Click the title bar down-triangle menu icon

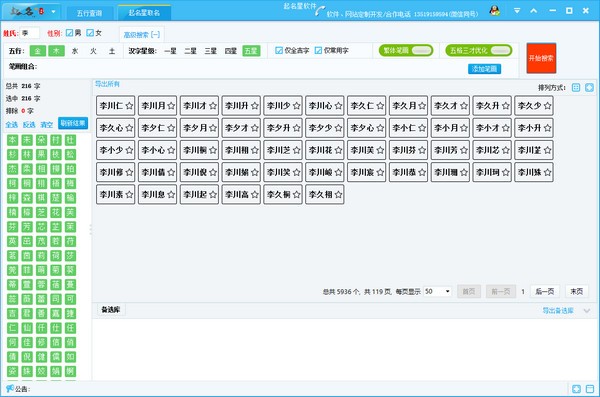(517, 11)
